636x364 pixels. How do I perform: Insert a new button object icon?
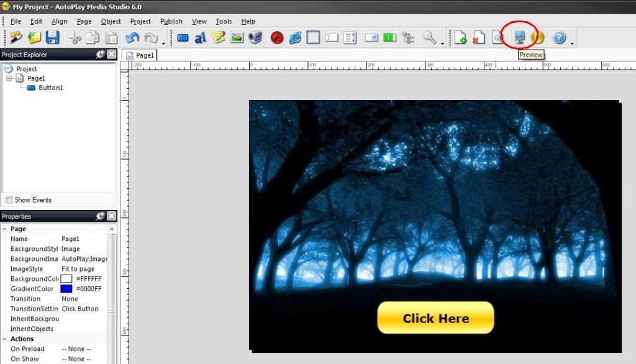(183, 38)
